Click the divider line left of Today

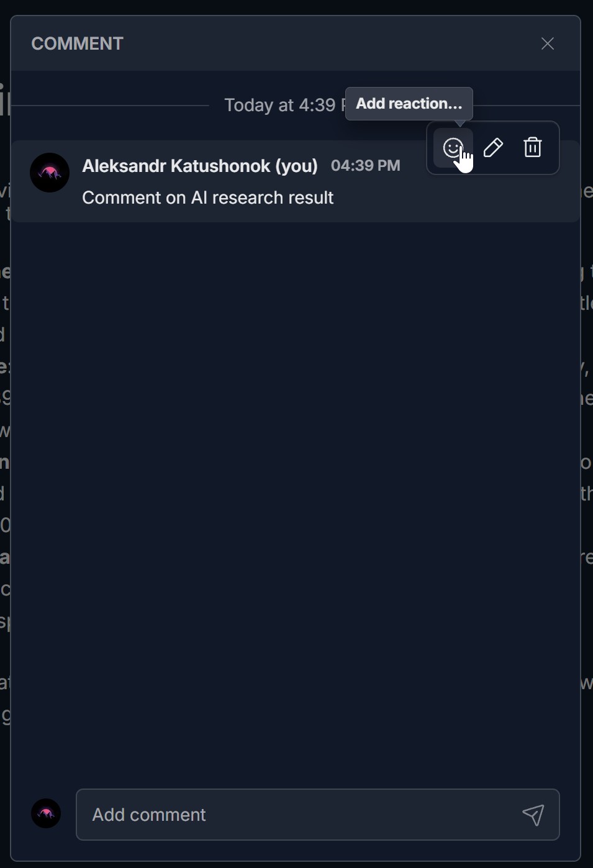coord(111,106)
